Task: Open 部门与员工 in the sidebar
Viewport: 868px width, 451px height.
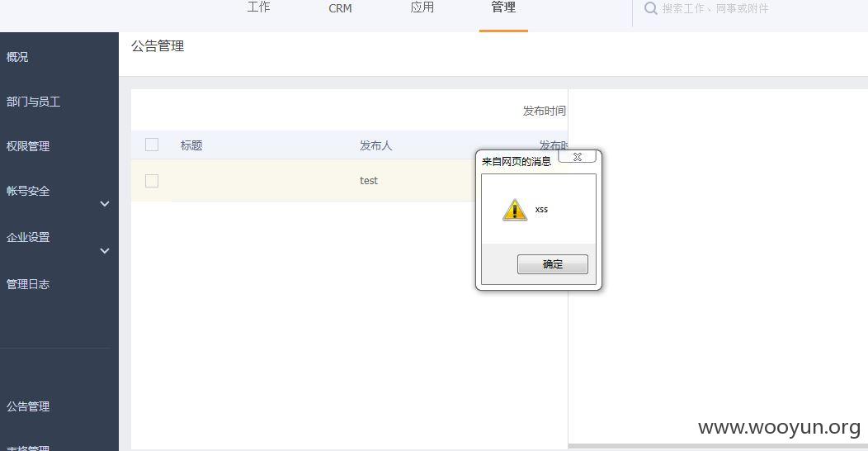Action: coord(33,102)
